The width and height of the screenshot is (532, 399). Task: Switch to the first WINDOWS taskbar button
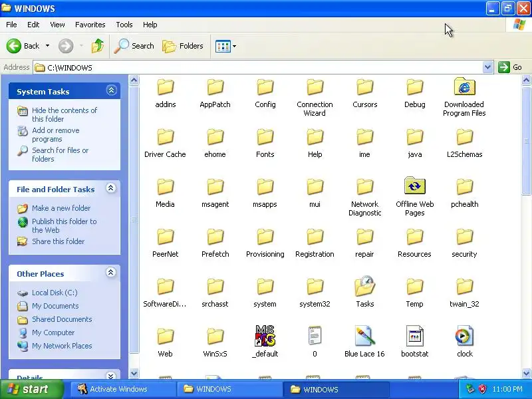pyautogui.click(x=229, y=389)
